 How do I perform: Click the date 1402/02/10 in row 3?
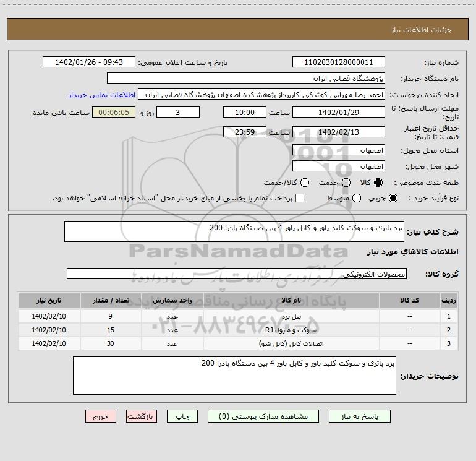[x=49, y=343]
